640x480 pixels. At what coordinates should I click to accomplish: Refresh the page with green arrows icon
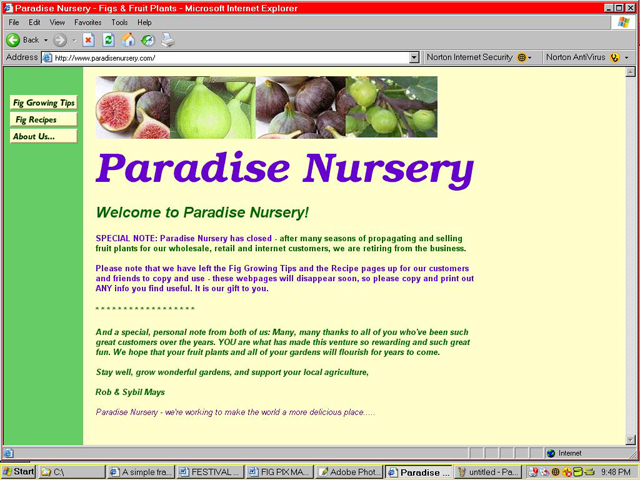point(108,40)
